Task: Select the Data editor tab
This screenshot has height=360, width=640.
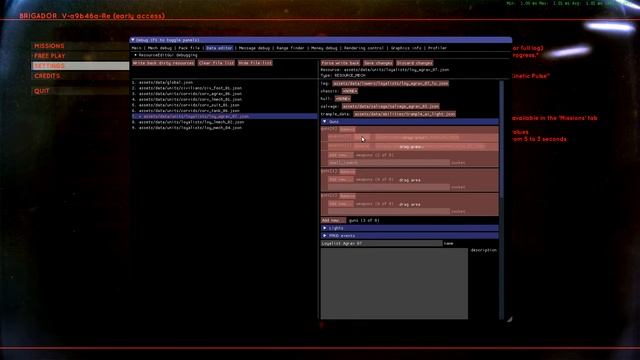Action: pos(219,48)
